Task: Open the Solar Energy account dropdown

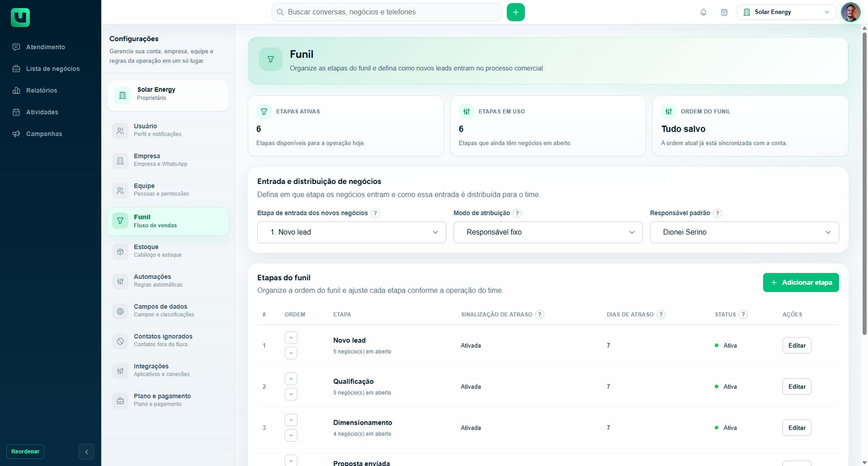Action: pyautogui.click(x=787, y=12)
